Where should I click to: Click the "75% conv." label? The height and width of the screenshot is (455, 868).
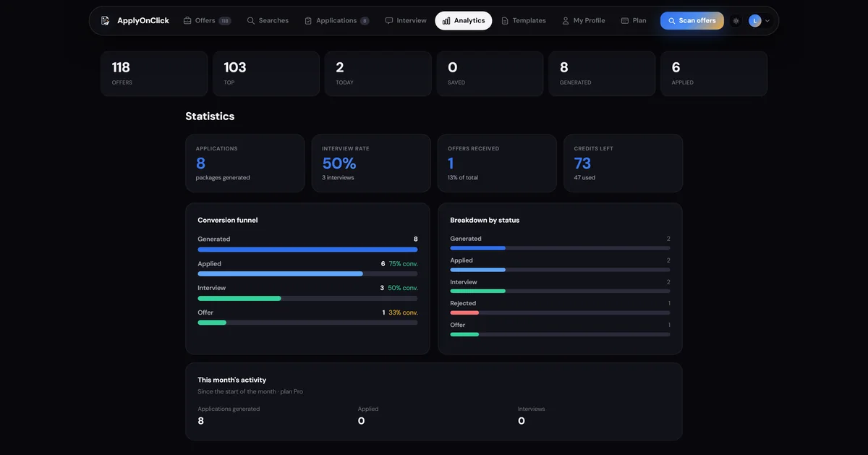tap(404, 264)
